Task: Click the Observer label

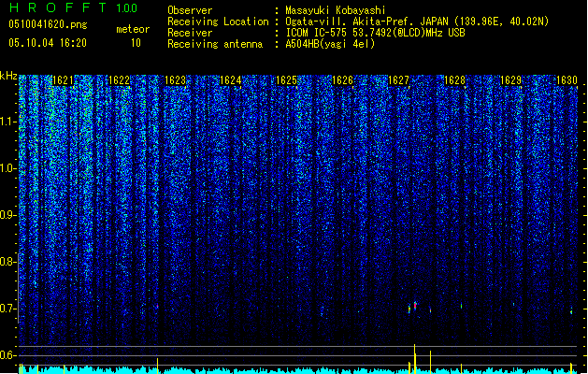Action: 190,10
